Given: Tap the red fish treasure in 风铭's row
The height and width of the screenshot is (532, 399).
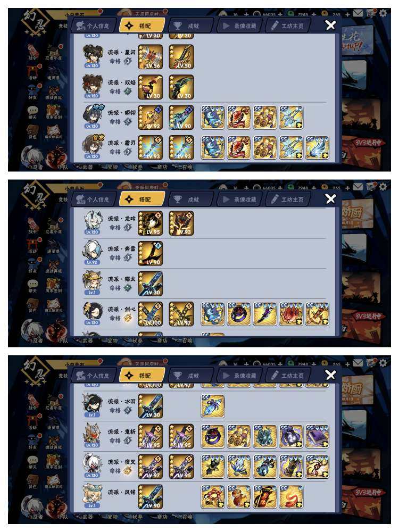Looking at the screenshot, I should [291, 497].
